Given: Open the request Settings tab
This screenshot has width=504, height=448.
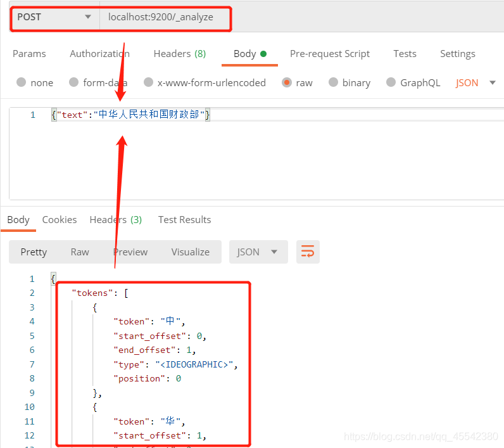Looking at the screenshot, I should (457, 54).
